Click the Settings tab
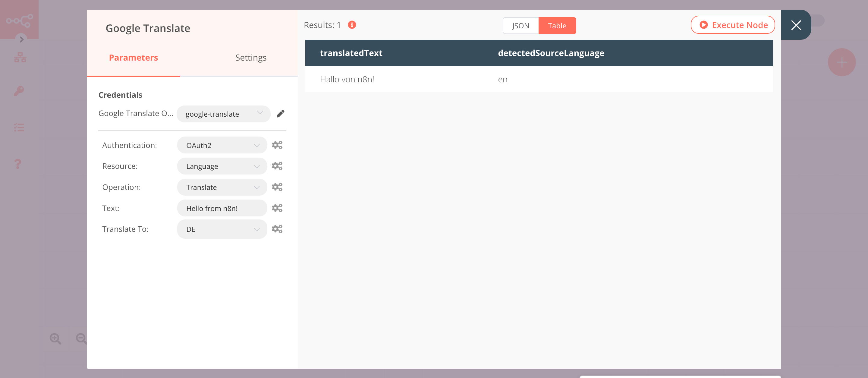 tap(250, 58)
